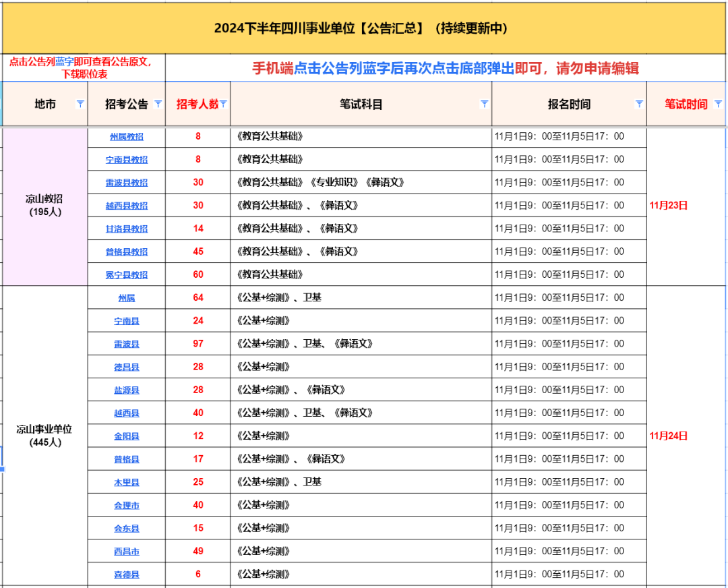Click the filter arrow beside 招考人数

[223, 104]
